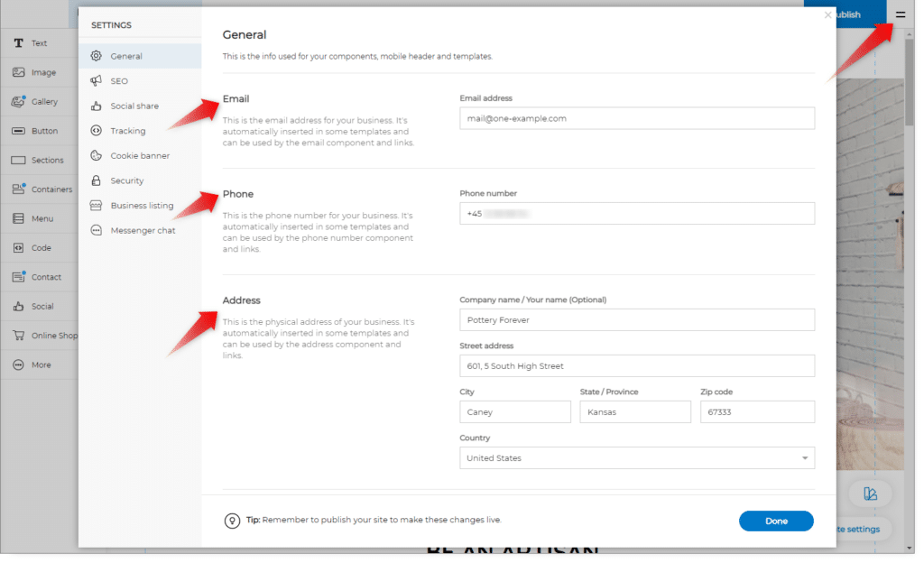Click the More components icon
924x563 pixels.
pos(18,365)
